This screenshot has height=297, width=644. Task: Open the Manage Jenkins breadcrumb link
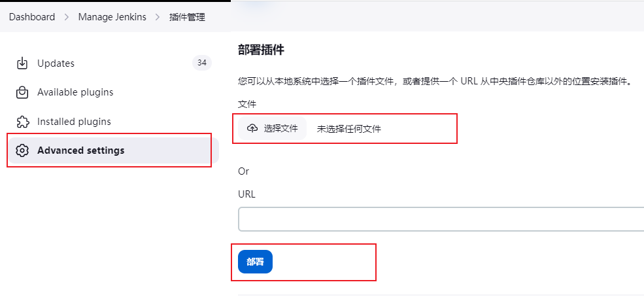tap(112, 17)
